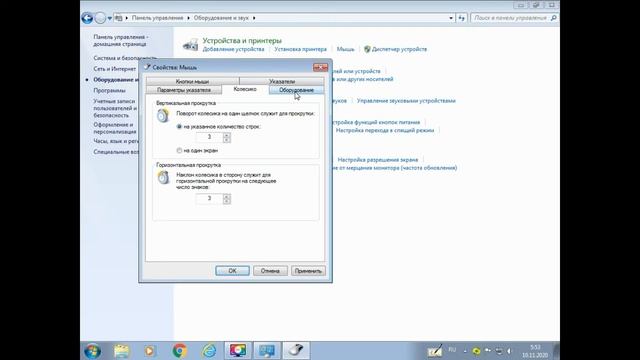This screenshot has height=360, width=640.
Task: Click the horizontal scroll wheel icon in dialog
Action: pos(163,177)
